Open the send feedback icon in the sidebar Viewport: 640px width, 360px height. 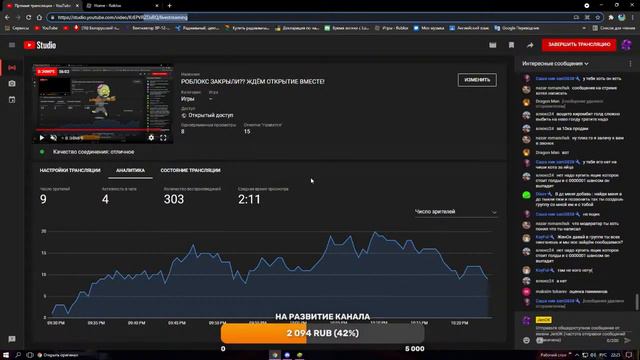click(x=12, y=339)
